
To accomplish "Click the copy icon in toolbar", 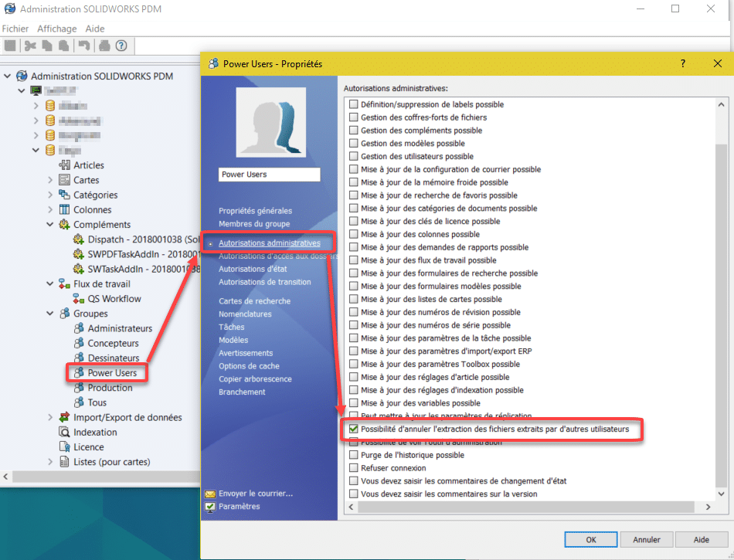I will pyautogui.click(x=47, y=46).
